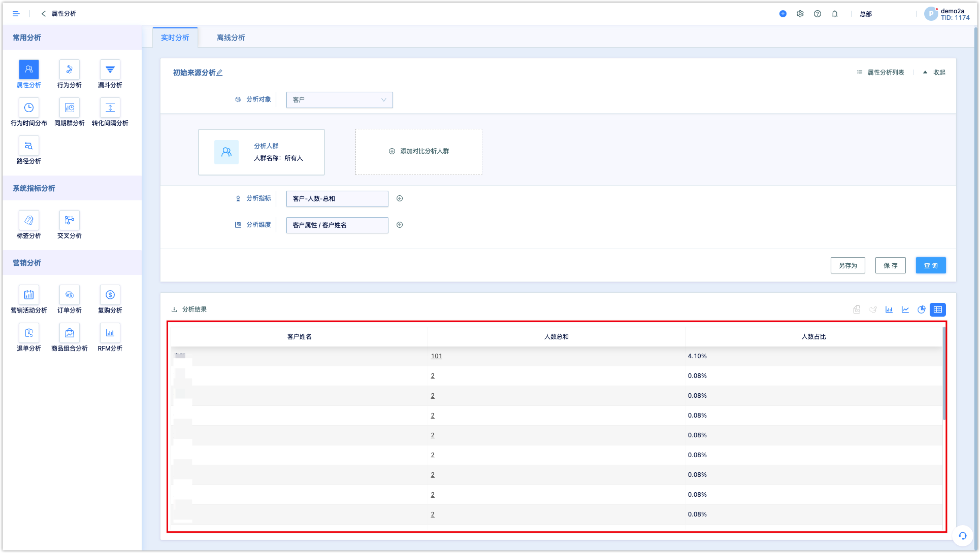980x553 pixels.
Task: Add another 分析维度 with plus icon
Action: tap(399, 224)
